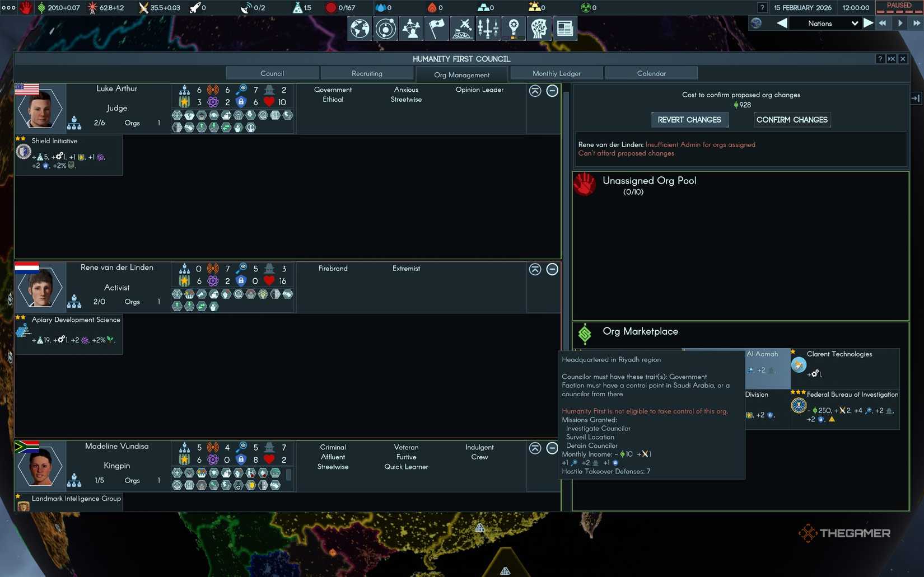Open the research projects screen via lightbulb icon
Screen dimensions: 924x577
coord(514,28)
